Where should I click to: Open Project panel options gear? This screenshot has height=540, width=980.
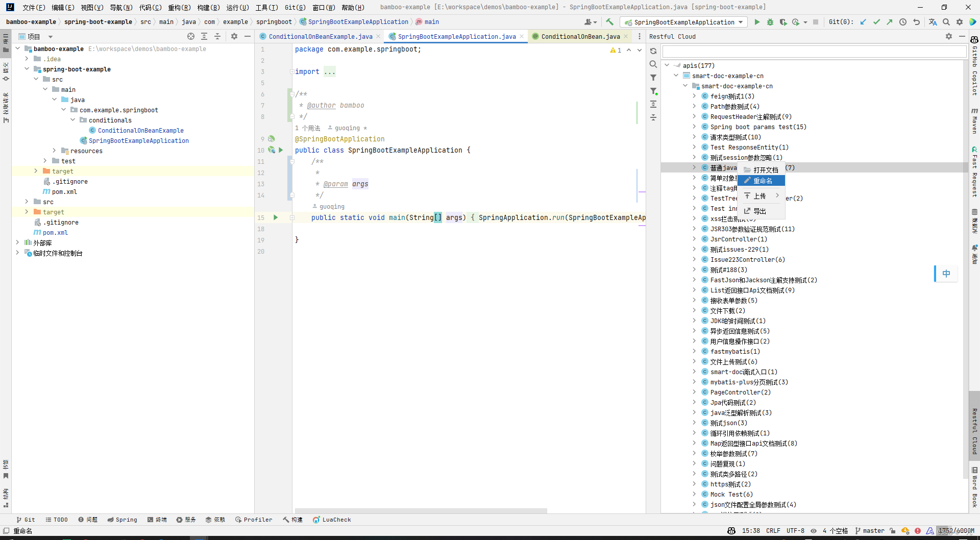[x=234, y=36]
